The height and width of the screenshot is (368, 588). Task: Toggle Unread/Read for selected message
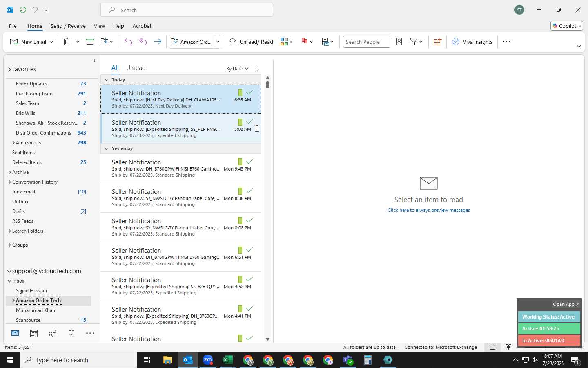point(251,42)
